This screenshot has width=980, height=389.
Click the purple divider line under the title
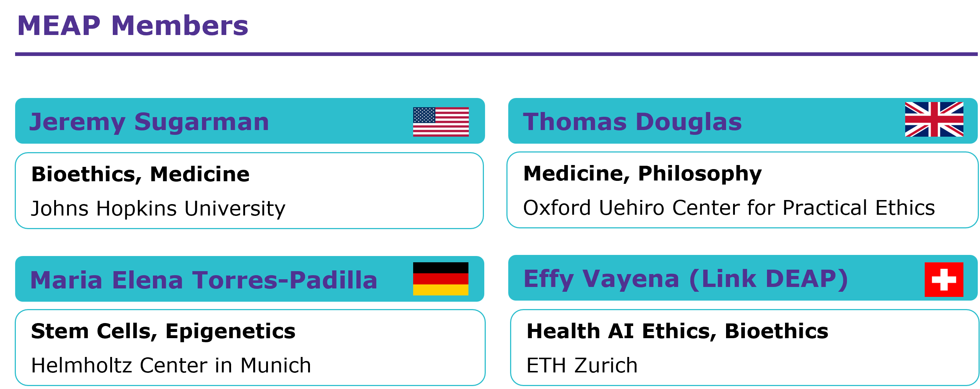pos(495,55)
